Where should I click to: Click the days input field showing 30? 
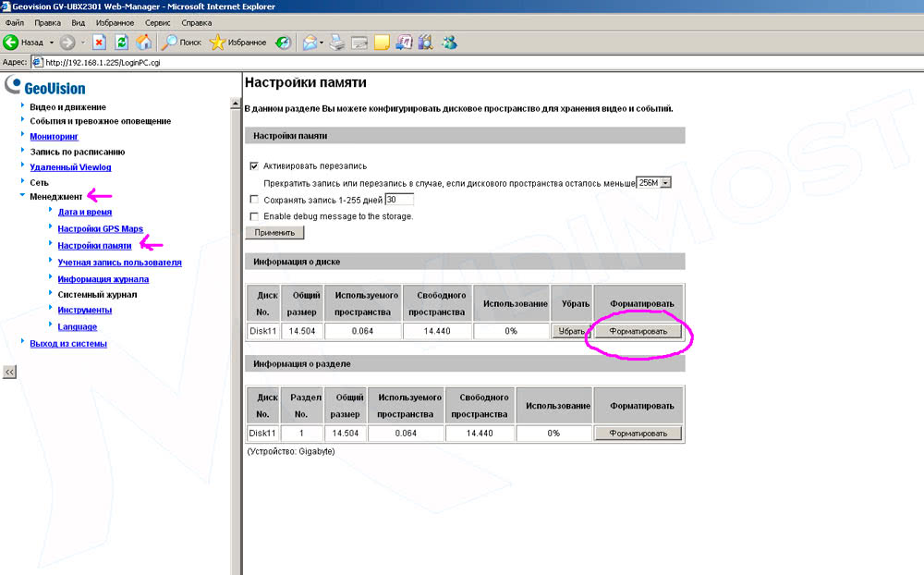(x=398, y=200)
